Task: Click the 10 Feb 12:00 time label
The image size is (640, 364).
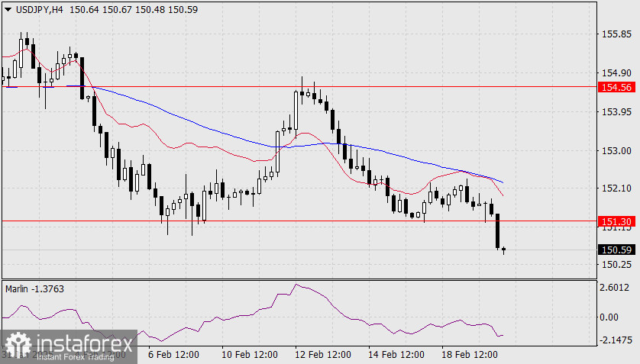Action: pos(250,355)
